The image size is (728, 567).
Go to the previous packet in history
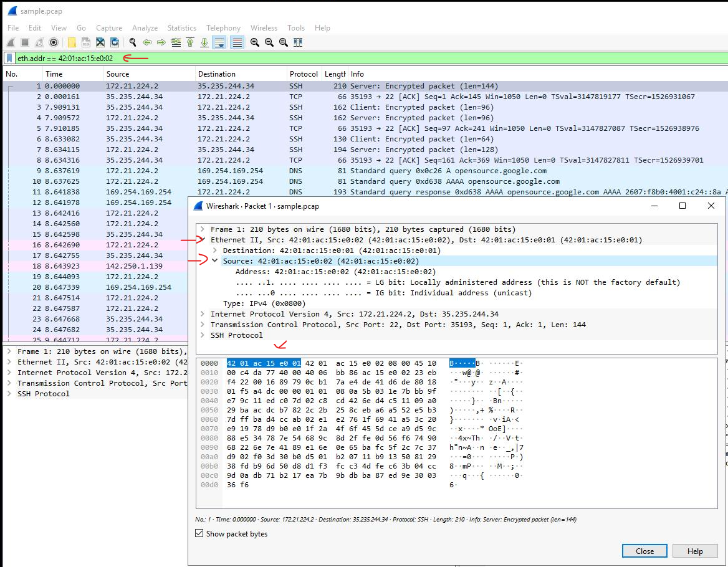147,42
